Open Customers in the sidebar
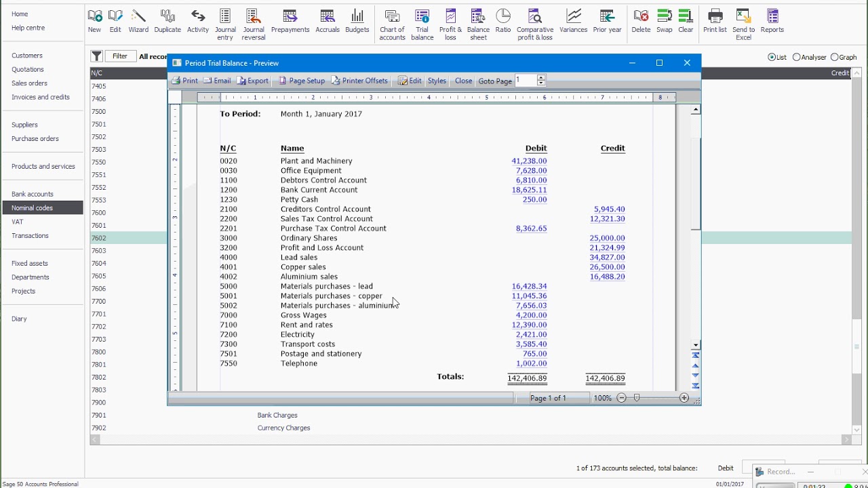Image resolution: width=868 pixels, height=488 pixels. tap(27, 56)
